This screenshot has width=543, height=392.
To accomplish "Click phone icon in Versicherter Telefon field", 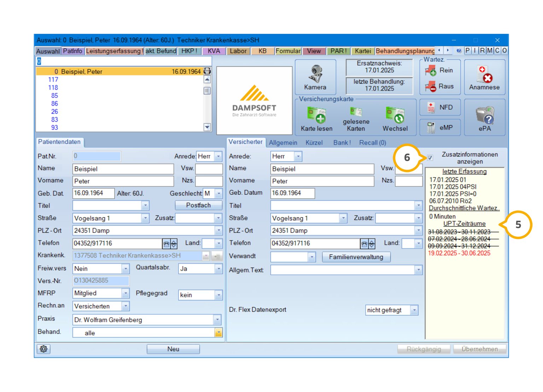I will coord(364,244).
